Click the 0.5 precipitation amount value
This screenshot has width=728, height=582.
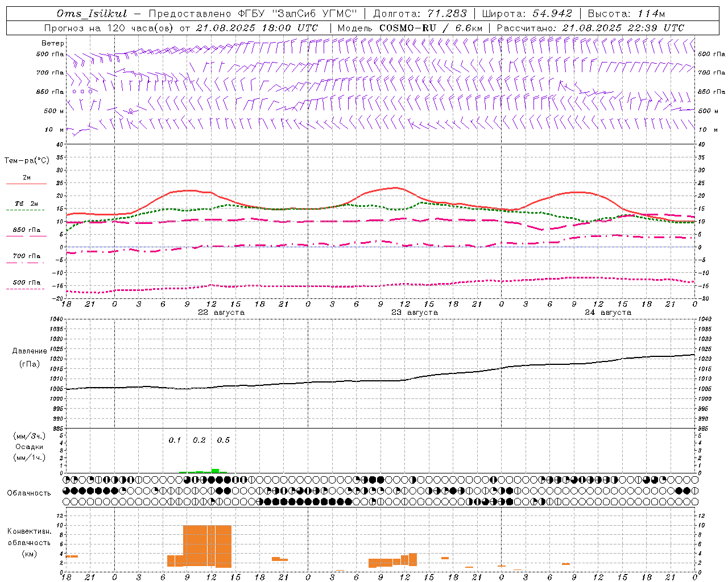224,440
